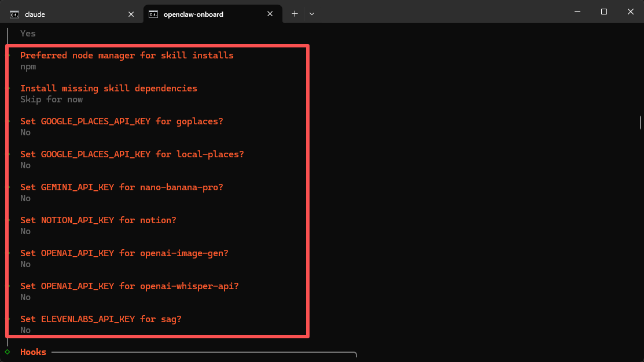Click the terminal icon on claude tab
Image resolution: width=644 pixels, height=362 pixels.
14,14
